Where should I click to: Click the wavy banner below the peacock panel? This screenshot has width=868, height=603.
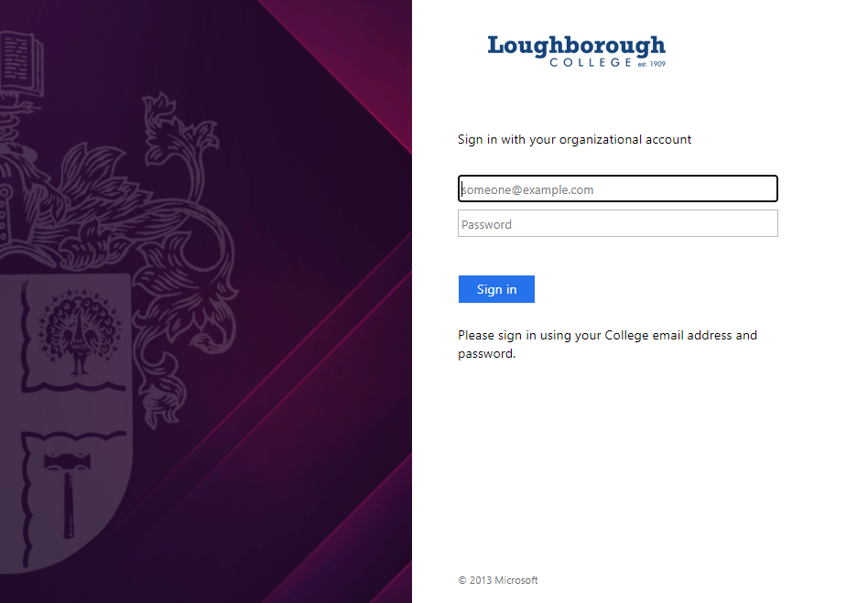(x=75, y=385)
